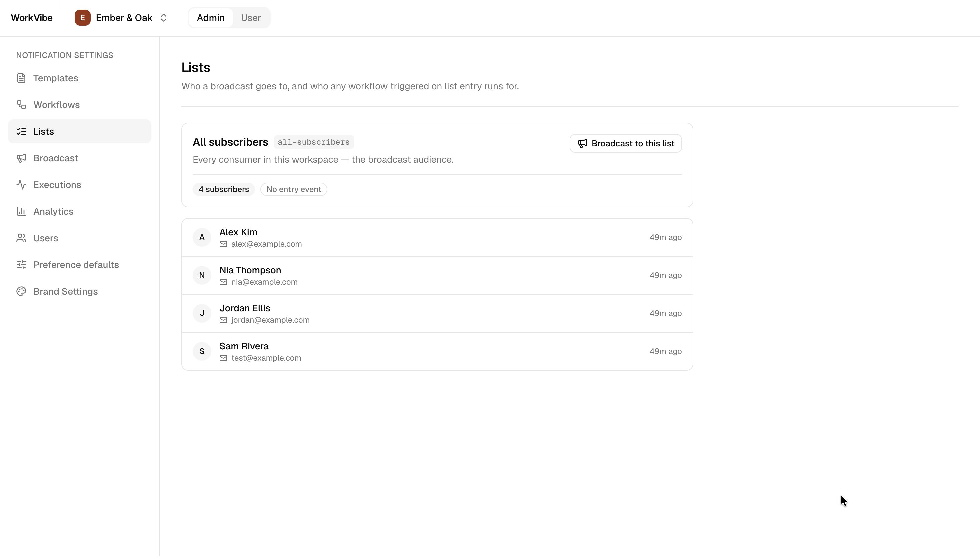Click All subscribers list title
The height and width of the screenshot is (556, 980).
click(x=230, y=142)
